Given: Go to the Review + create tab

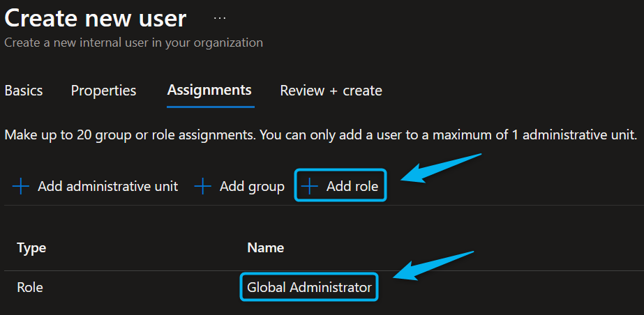Looking at the screenshot, I should pos(331,91).
